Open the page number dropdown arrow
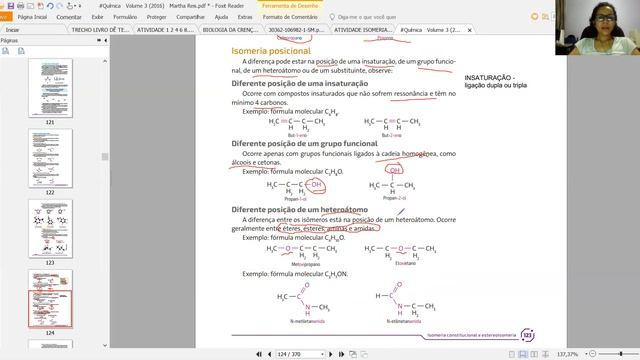The width and height of the screenshot is (640, 360). (322, 354)
